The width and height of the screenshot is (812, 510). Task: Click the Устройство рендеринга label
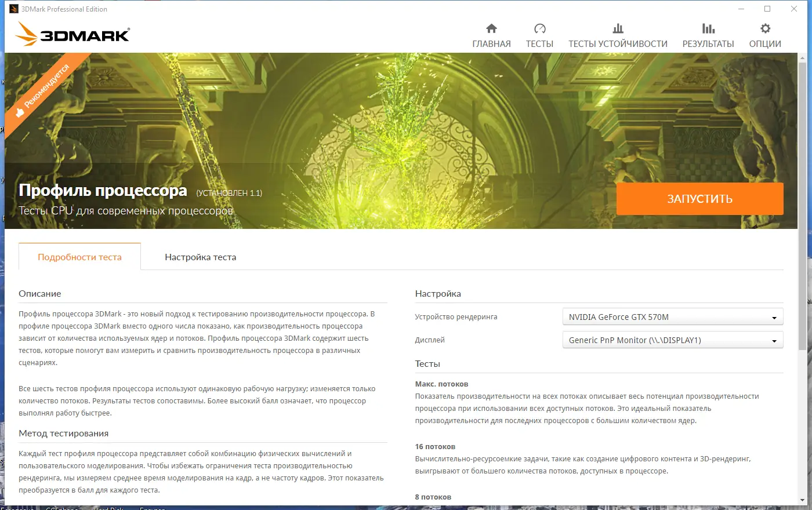(456, 317)
